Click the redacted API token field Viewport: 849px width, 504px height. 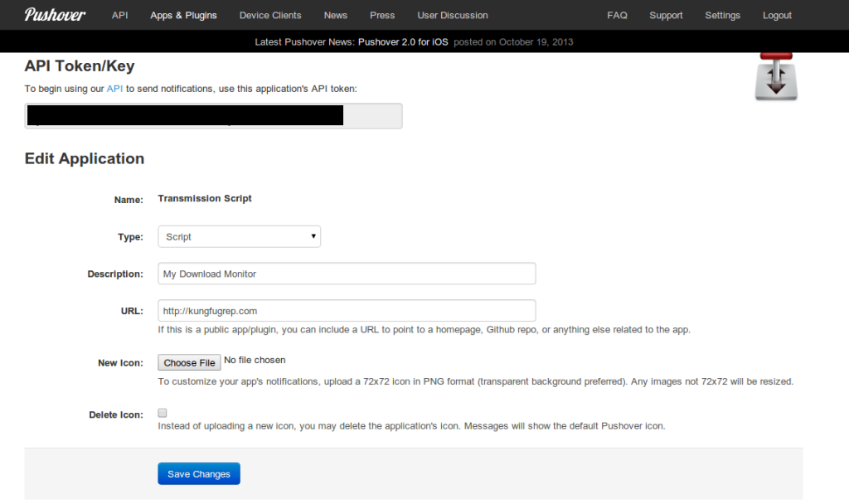tap(213, 116)
